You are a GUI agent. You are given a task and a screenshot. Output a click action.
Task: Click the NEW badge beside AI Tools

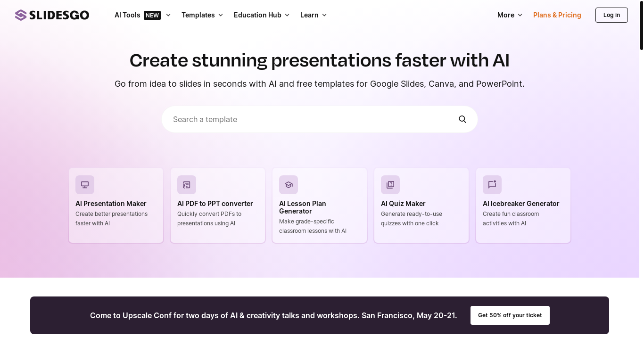(x=152, y=15)
